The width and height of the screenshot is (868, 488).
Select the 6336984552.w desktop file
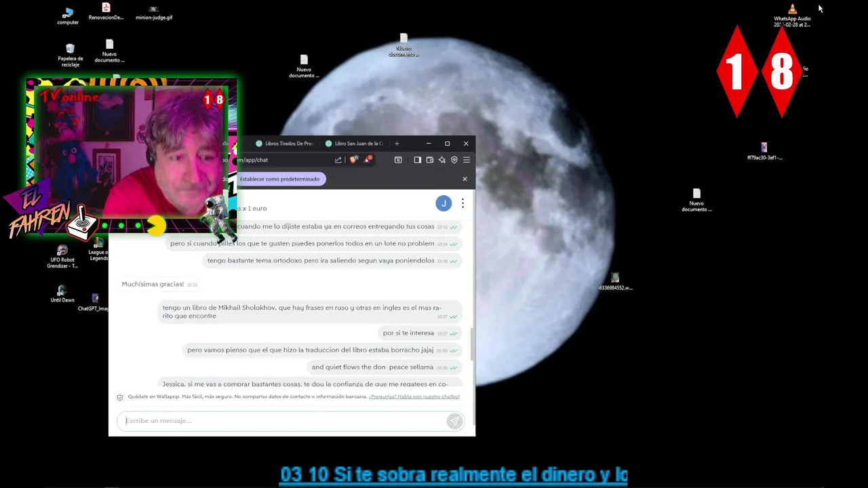click(x=615, y=282)
